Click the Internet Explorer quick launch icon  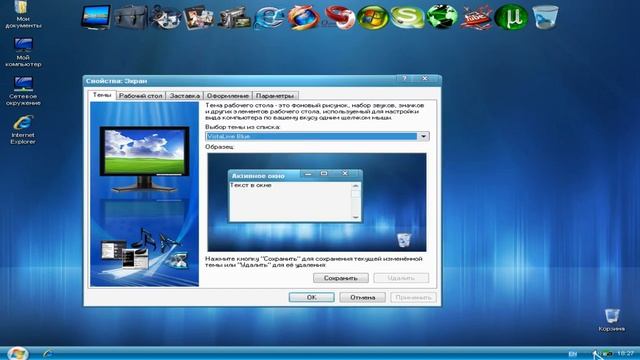tap(47, 353)
